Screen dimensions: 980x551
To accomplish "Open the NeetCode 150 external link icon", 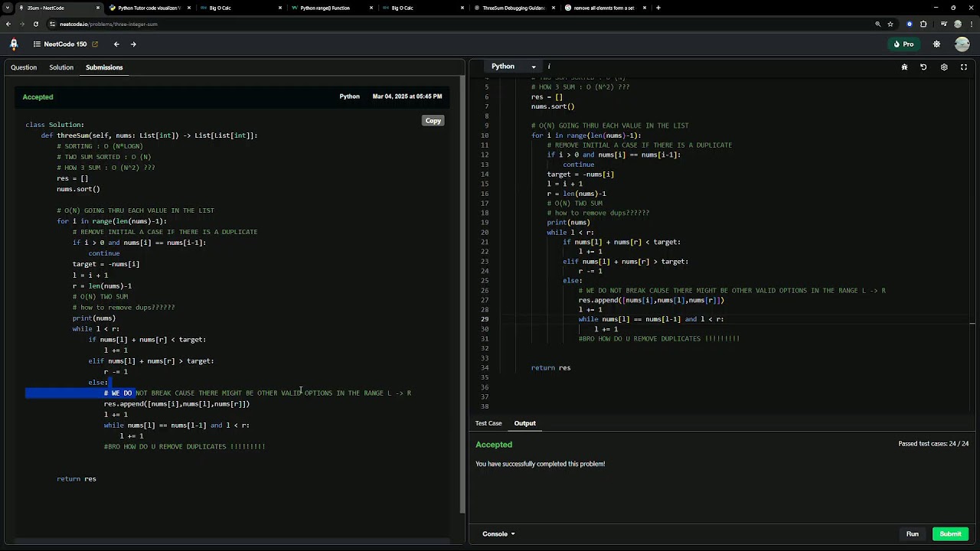I will pos(94,44).
